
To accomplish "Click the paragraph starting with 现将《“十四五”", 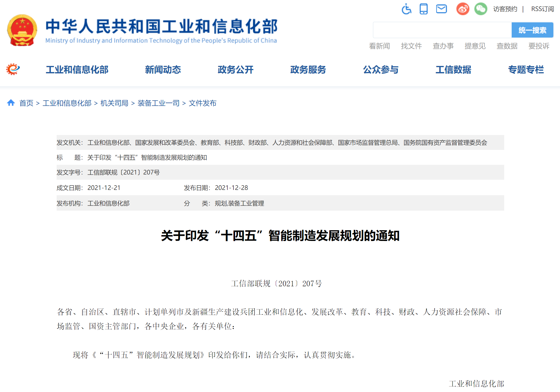I will coord(215,355).
